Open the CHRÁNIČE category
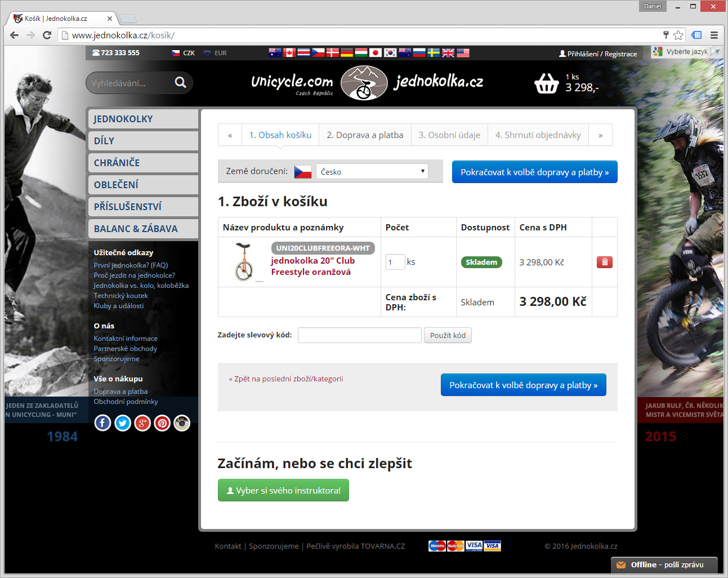728x578 pixels. [x=143, y=163]
